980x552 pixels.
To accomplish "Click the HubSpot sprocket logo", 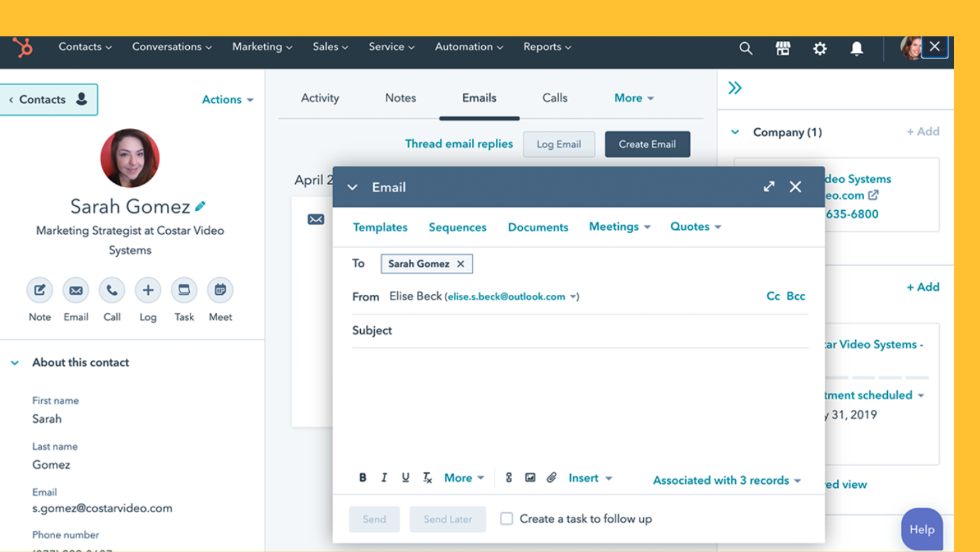I will pyautogui.click(x=22, y=47).
